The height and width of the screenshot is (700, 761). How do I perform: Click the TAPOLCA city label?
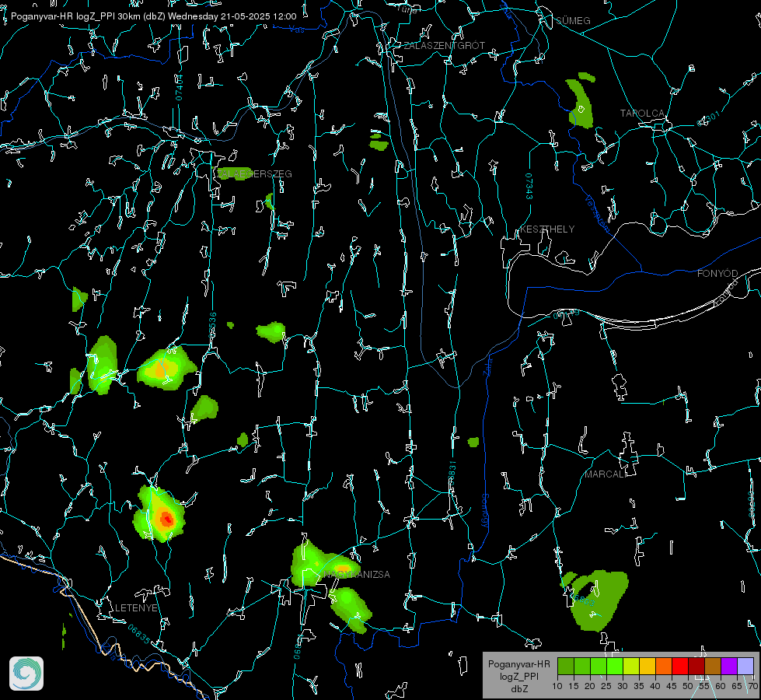coord(642,114)
